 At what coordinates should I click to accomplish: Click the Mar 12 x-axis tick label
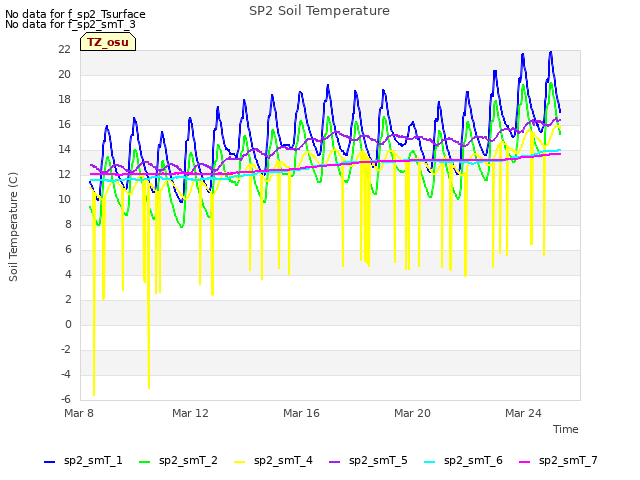190,413
